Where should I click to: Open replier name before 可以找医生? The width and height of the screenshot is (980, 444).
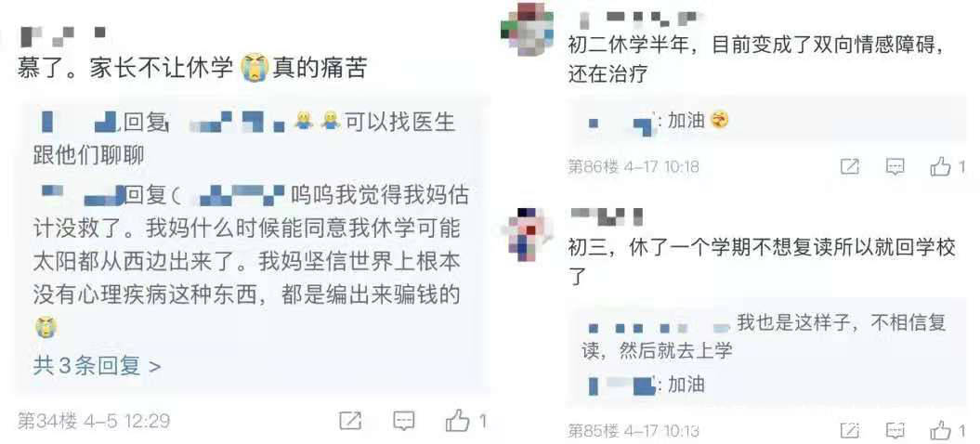[79, 123]
